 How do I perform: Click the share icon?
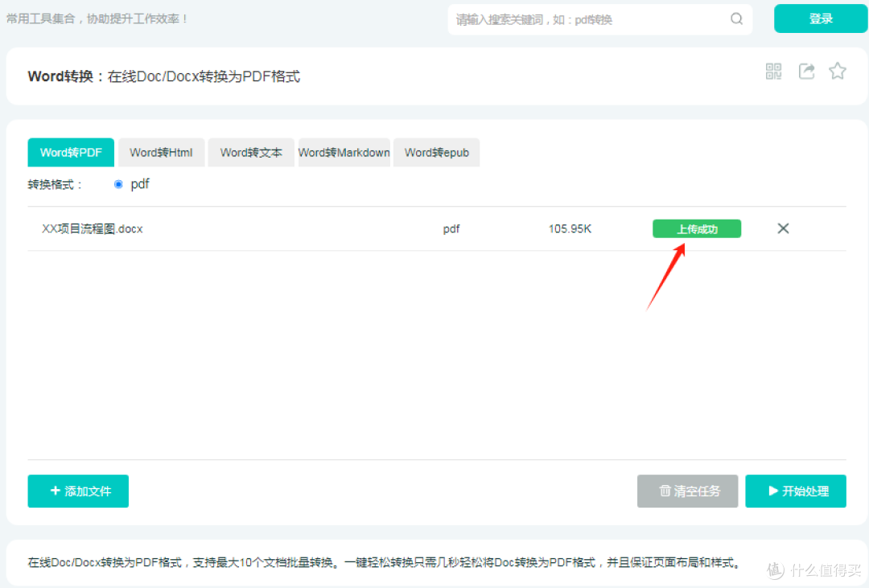point(806,71)
